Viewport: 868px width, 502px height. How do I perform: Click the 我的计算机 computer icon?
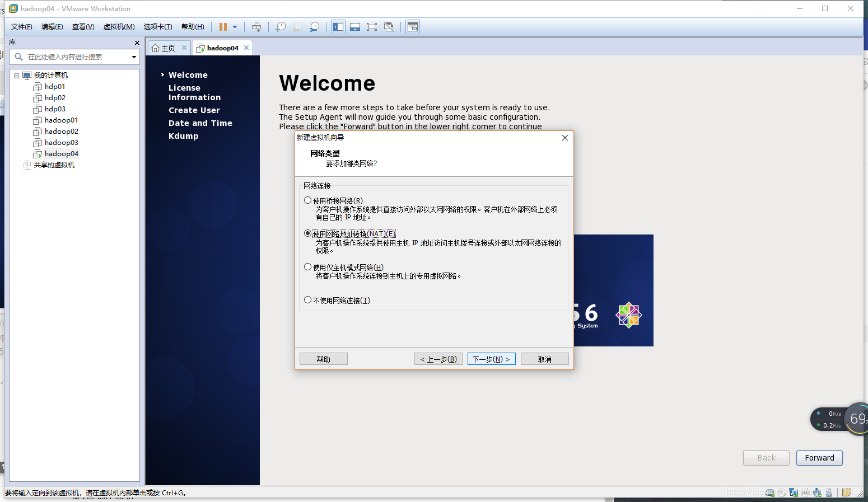click(27, 76)
